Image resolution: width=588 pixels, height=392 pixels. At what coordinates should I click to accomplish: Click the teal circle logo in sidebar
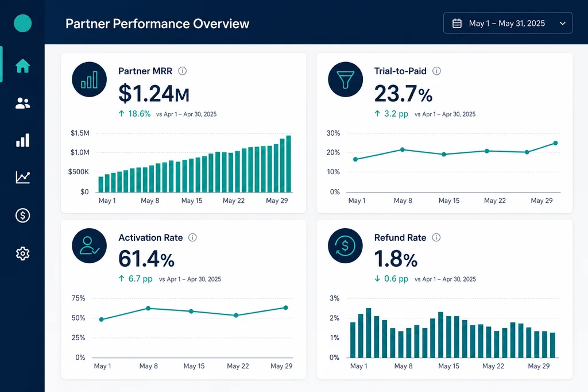click(x=22, y=24)
